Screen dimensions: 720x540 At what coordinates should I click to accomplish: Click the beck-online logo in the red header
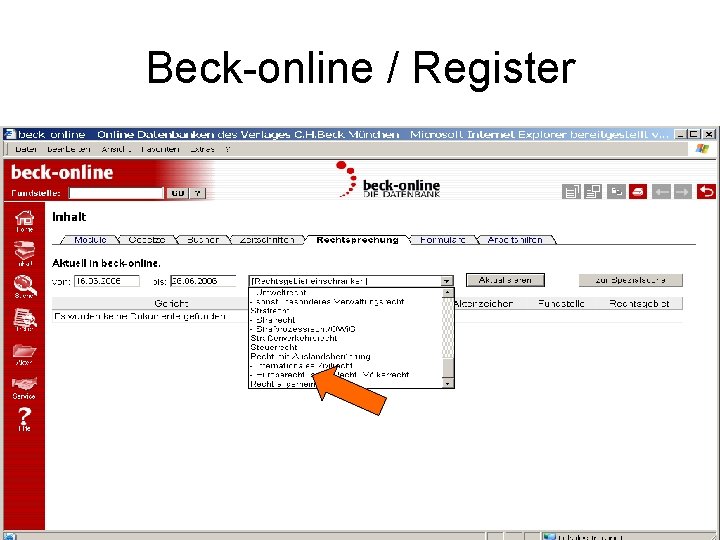click(x=62, y=173)
